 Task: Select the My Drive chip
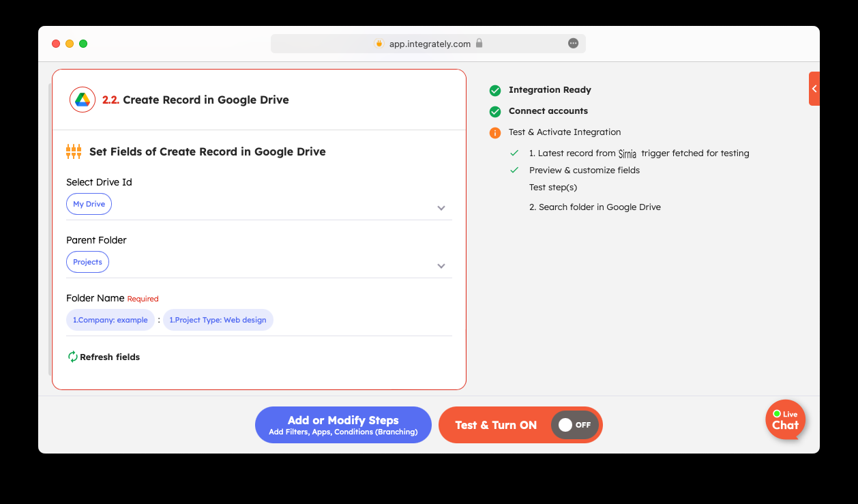[x=89, y=204]
